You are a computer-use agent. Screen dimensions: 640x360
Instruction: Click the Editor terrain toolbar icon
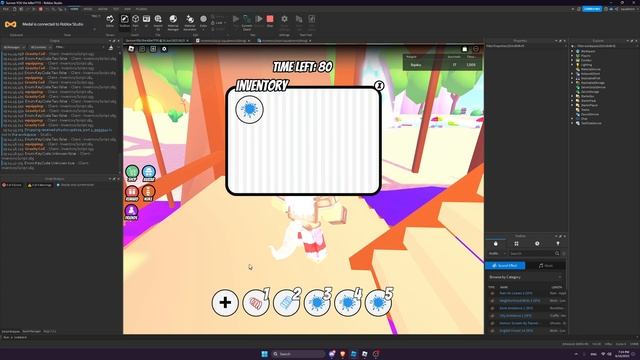coord(110,21)
